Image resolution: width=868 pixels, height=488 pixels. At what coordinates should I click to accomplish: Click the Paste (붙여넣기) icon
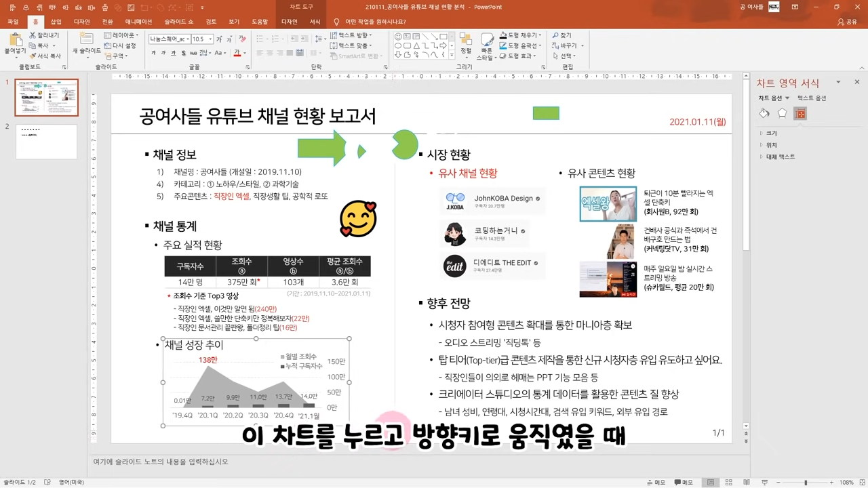click(x=14, y=41)
